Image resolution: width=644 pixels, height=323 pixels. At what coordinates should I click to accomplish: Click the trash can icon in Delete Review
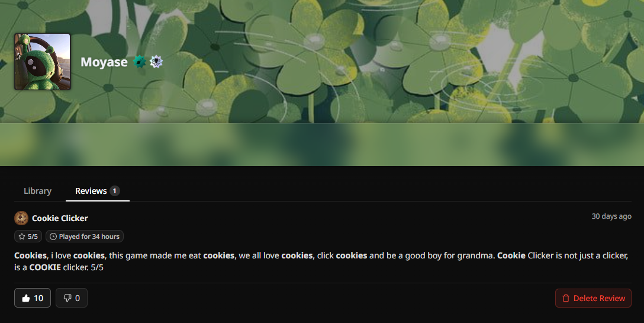coord(566,298)
